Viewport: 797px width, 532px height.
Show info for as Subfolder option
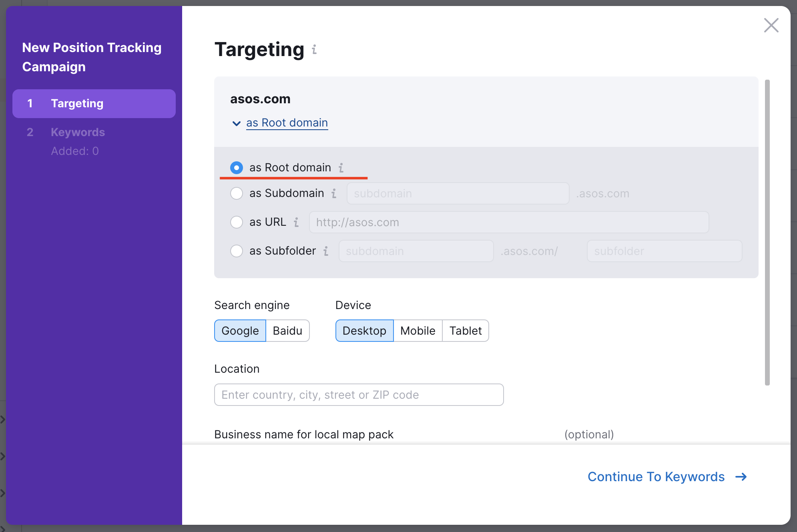click(326, 251)
